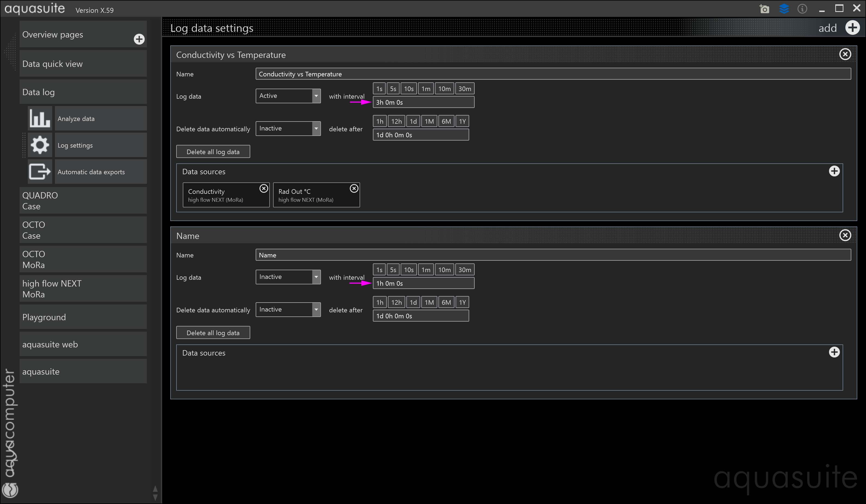Click the Log settings gear icon
866x504 pixels.
coord(40,145)
